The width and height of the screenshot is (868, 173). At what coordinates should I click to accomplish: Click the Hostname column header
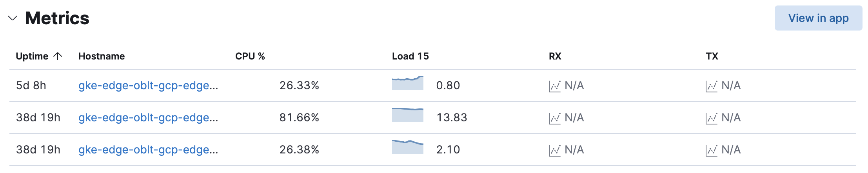pos(102,56)
